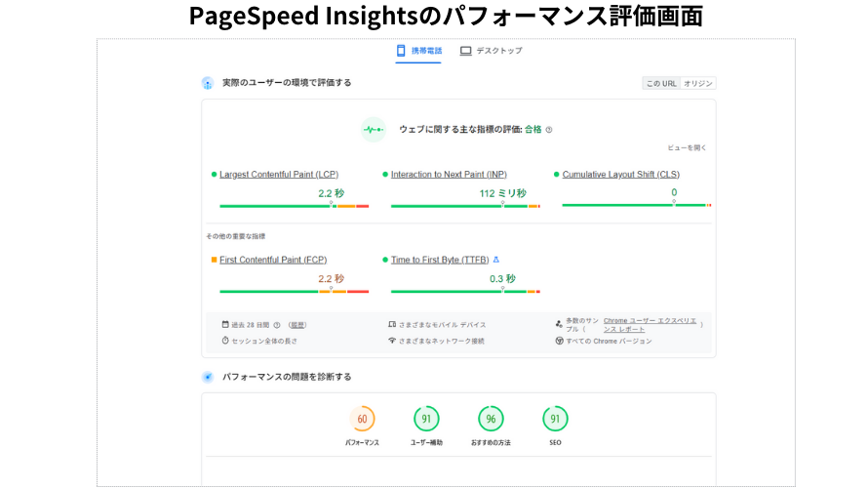Click the その他の重要な指標 label
This screenshot has width=868, height=488.
point(236,236)
